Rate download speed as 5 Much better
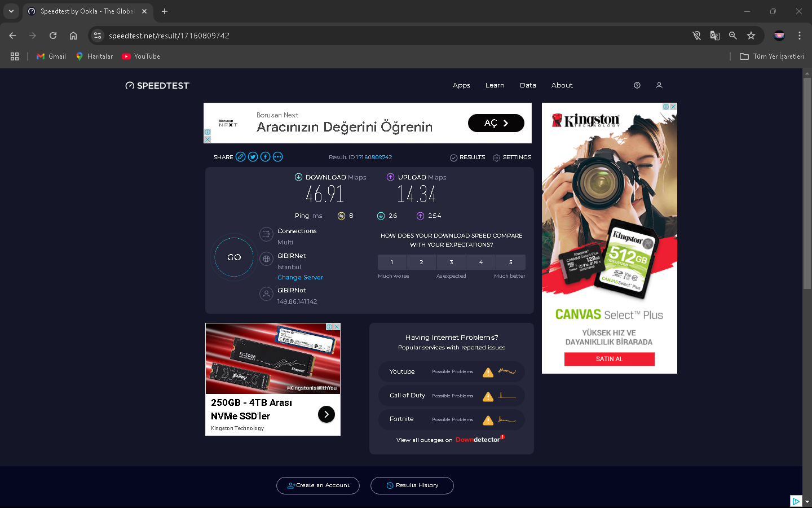812x508 pixels. pyautogui.click(x=511, y=262)
